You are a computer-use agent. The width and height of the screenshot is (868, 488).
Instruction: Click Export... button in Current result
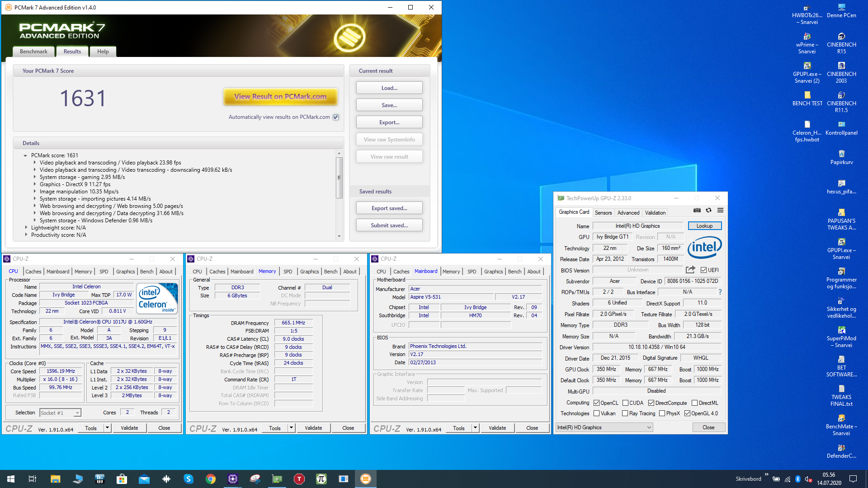pos(389,122)
